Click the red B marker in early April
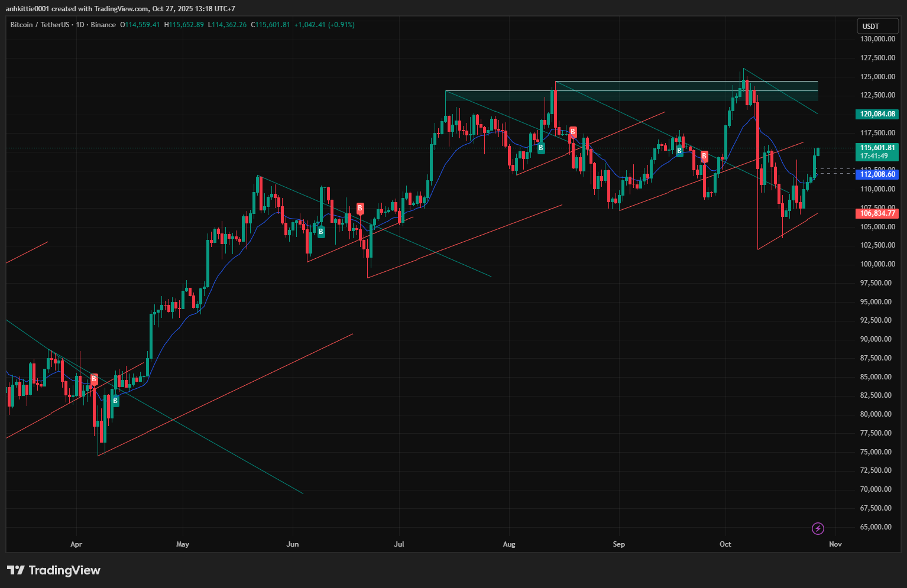Screen dimensions: 907x588 94,379
